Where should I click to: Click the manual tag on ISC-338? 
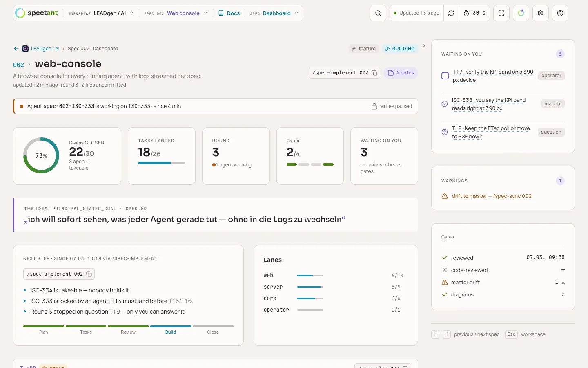553,104
